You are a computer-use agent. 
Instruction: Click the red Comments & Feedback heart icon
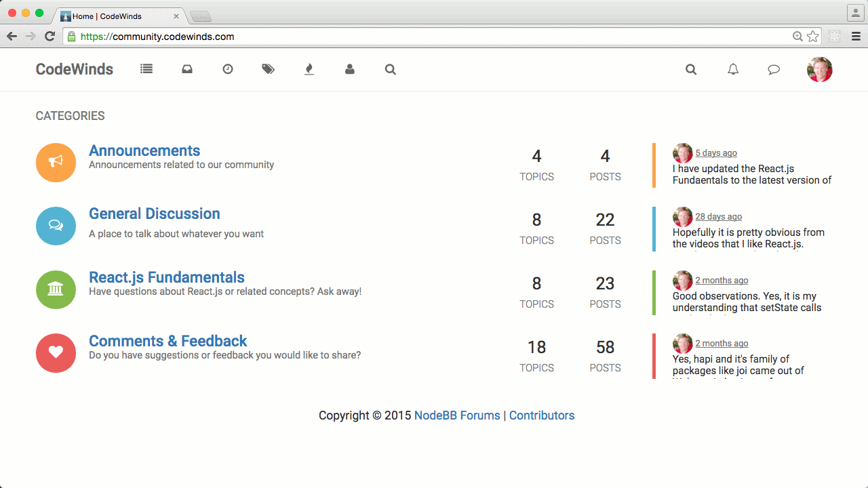[56, 353]
